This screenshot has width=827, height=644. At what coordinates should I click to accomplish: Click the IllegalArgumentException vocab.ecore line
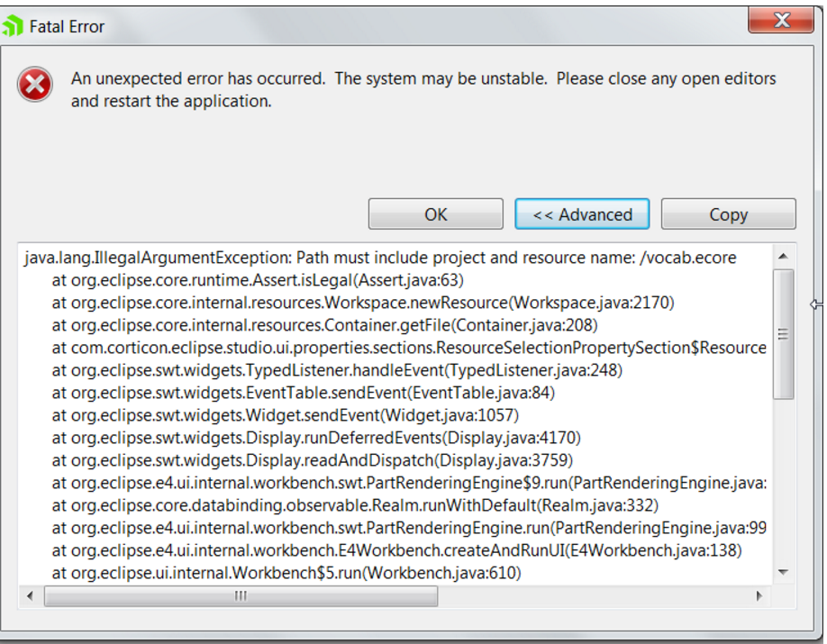[x=380, y=258]
